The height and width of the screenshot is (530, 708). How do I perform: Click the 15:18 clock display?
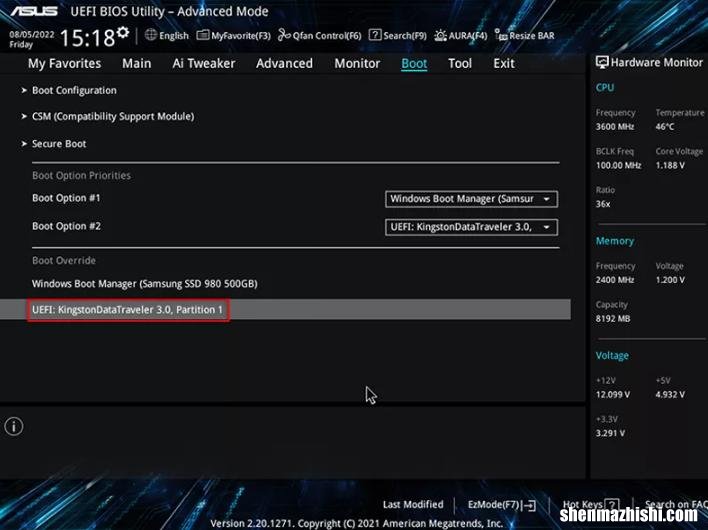pos(88,38)
